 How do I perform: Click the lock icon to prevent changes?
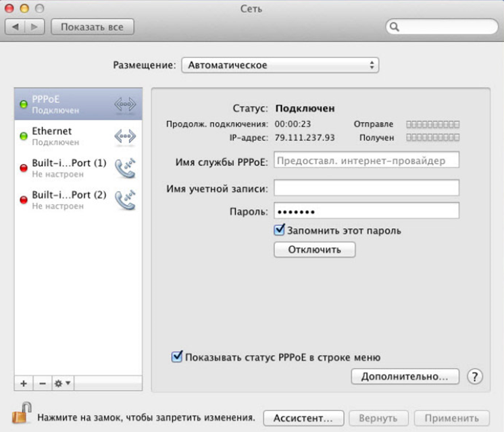[x=22, y=413]
